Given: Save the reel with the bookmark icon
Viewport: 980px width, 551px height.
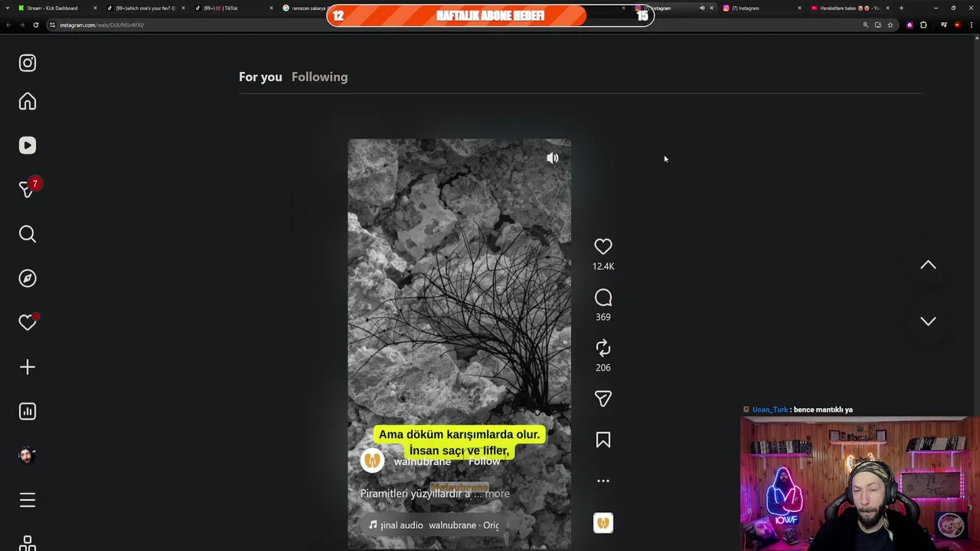Looking at the screenshot, I should click(603, 440).
